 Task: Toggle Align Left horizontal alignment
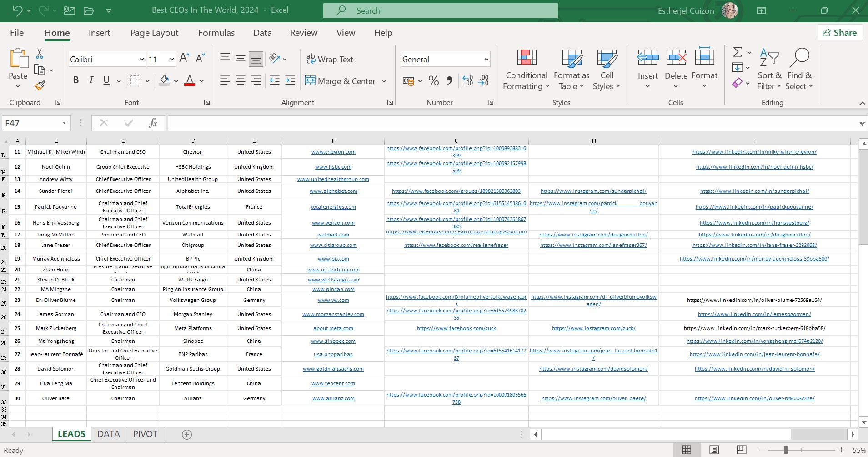pyautogui.click(x=225, y=80)
